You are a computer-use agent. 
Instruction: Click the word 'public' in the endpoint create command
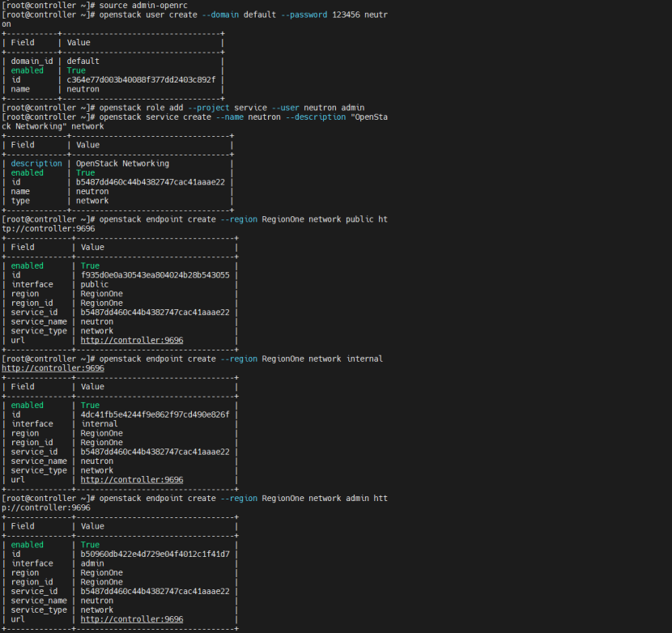tap(359, 219)
